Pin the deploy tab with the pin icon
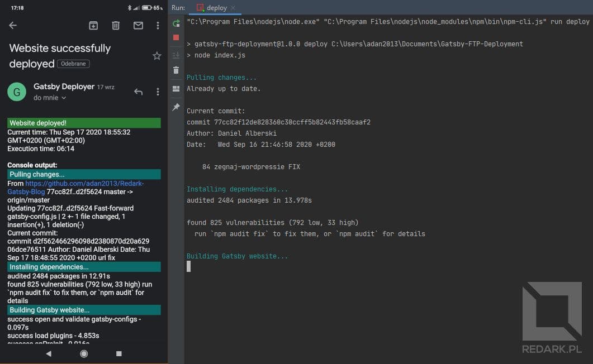 (x=176, y=107)
